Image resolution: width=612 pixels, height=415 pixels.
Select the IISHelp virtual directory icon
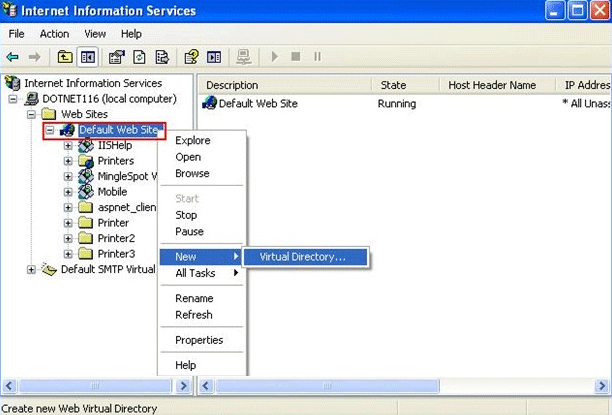tap(85, 145)
